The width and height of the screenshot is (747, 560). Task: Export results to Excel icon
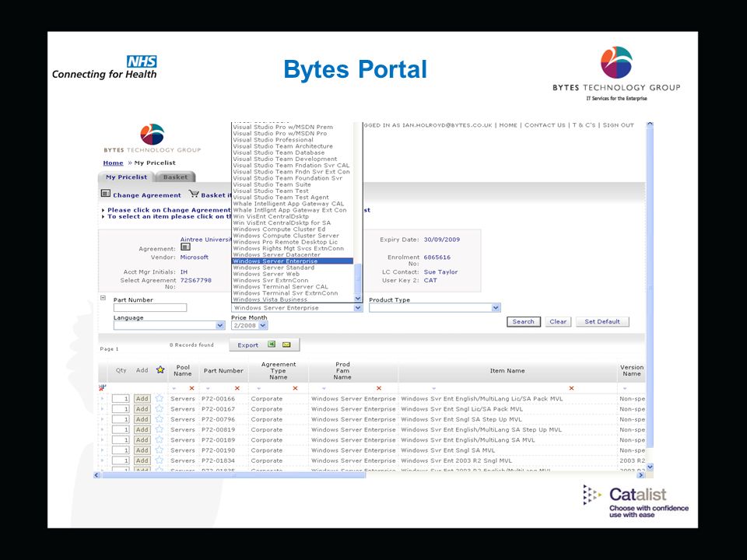point(272,345)
